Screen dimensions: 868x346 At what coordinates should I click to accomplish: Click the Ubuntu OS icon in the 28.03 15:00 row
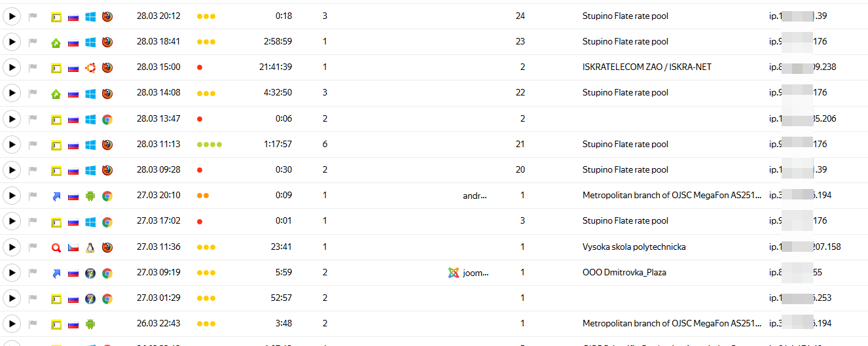90,67
